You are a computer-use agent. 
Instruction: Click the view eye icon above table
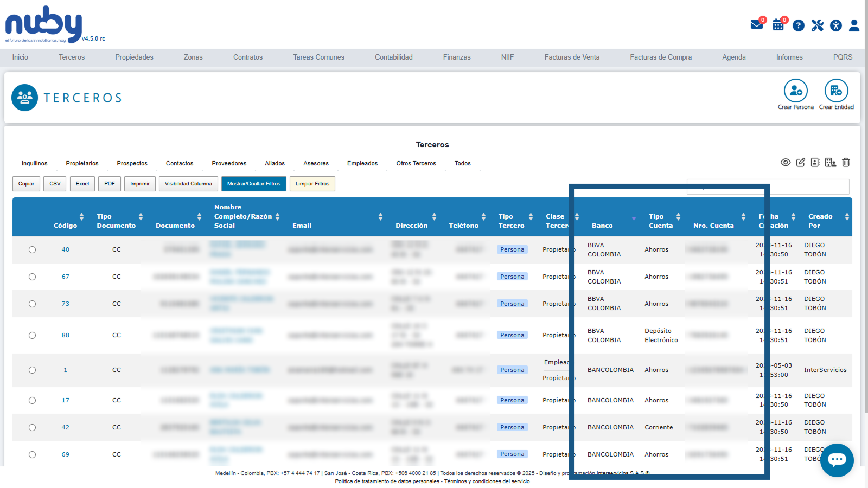coord(786,162)
